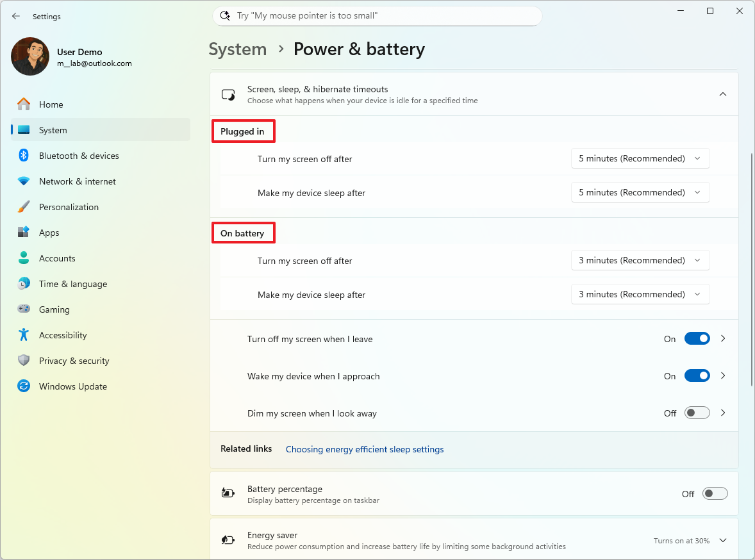This screenshot has height=560, width=755.
Task: Click the Battery percentage icon
Action: tap(228, 493)
